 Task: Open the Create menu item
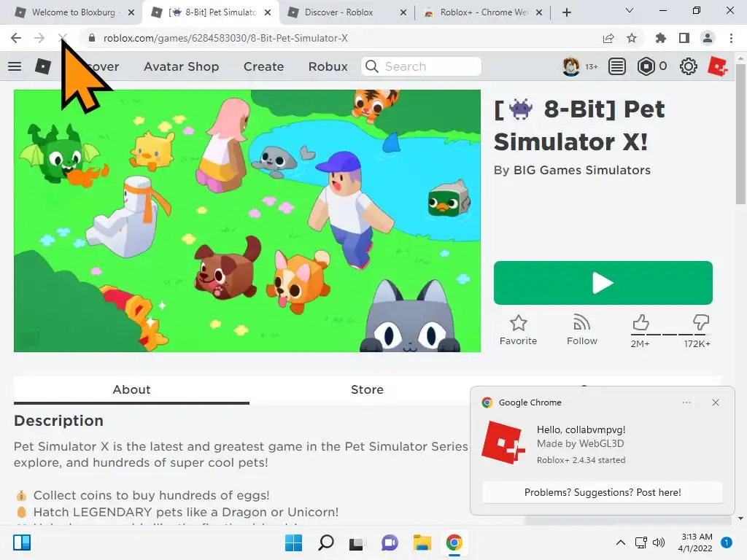coord(263,66)
